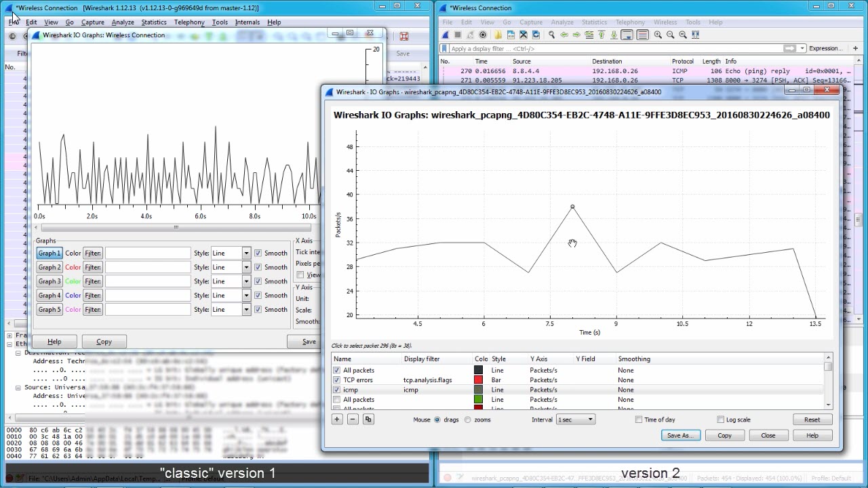Toggle Smooth checkbox for Graph 3 in classic window
Screen dimensions: 868x488
click(258, 281)
